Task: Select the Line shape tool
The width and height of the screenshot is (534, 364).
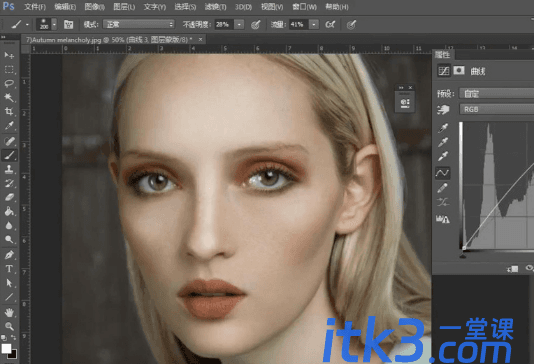Action: pyautogui.click(x=9, y=297)
